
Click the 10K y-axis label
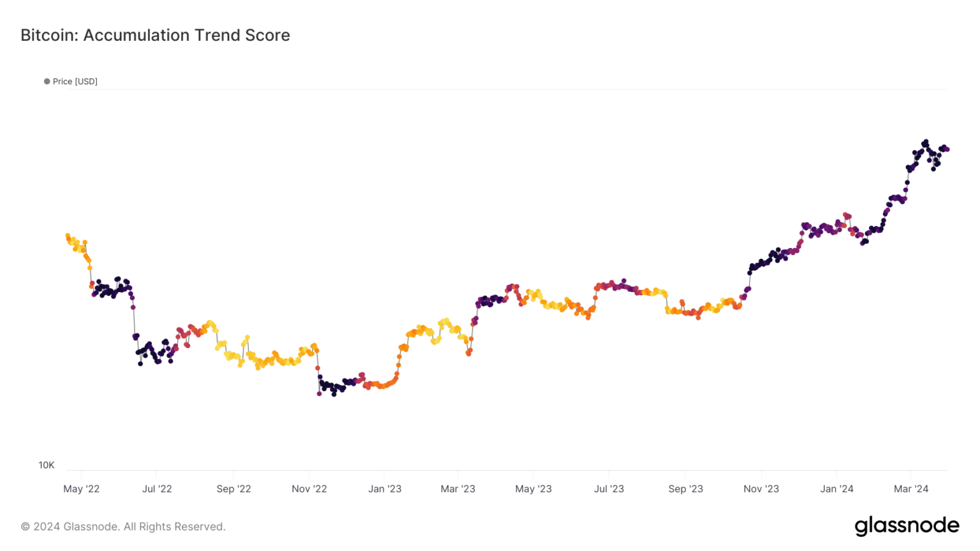(47, 465)
